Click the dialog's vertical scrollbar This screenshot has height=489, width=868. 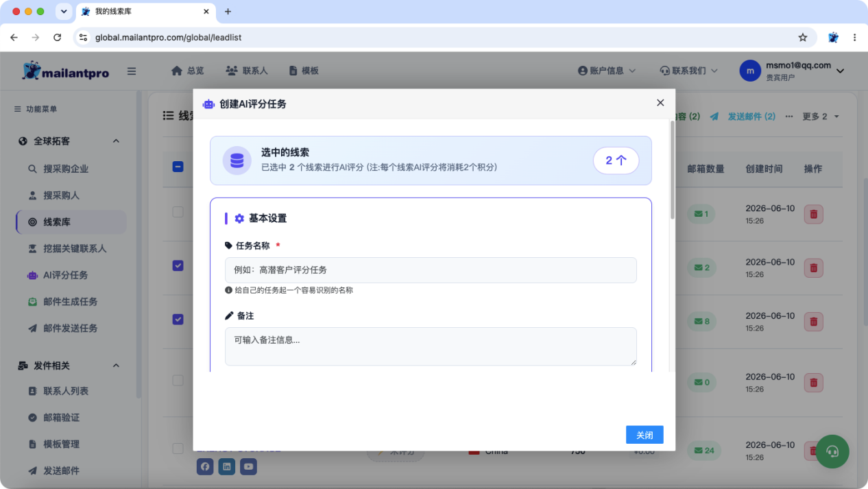[672, 170]
